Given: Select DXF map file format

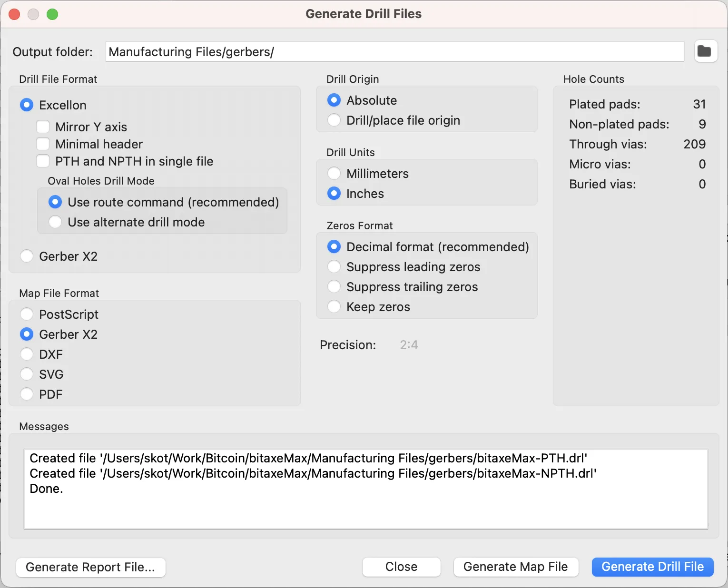Looking at the screenshot, I should click(x=27, y=354).
